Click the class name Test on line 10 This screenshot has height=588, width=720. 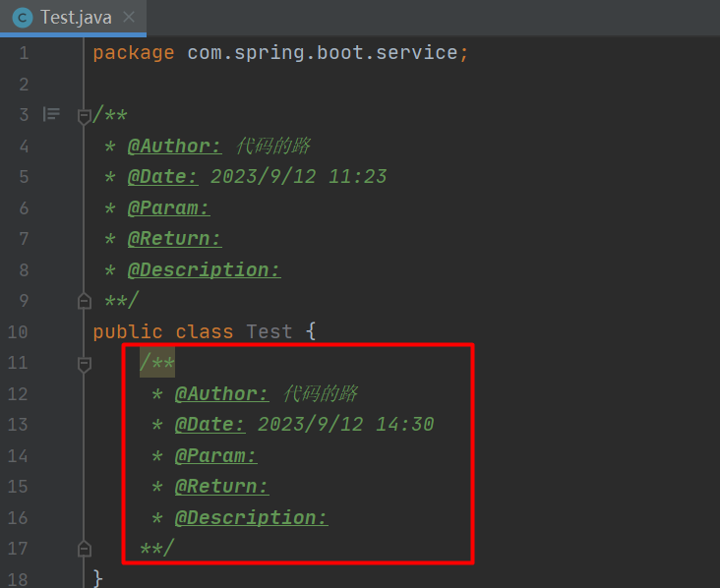point(270,331)
